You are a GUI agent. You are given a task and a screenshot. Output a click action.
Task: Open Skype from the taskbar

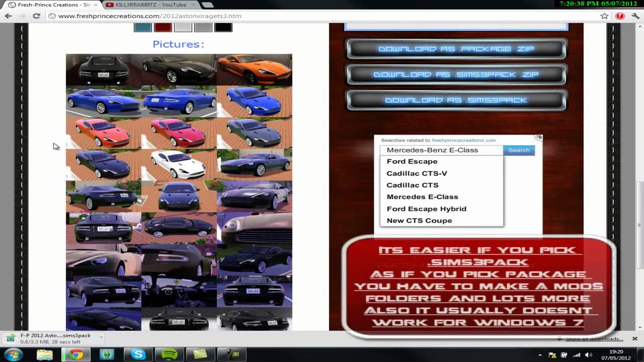138,355
